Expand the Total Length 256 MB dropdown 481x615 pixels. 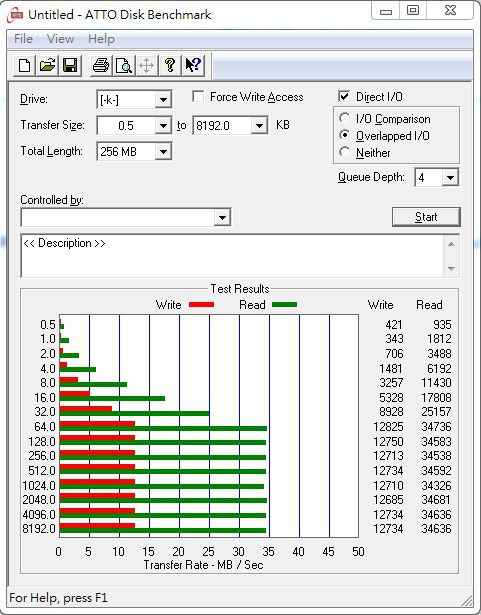point(163,151)
